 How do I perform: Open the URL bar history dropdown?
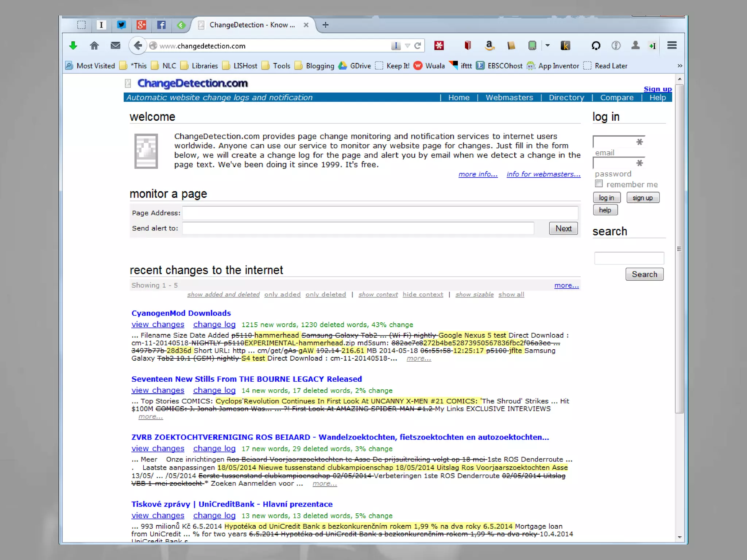coord(407,46)
